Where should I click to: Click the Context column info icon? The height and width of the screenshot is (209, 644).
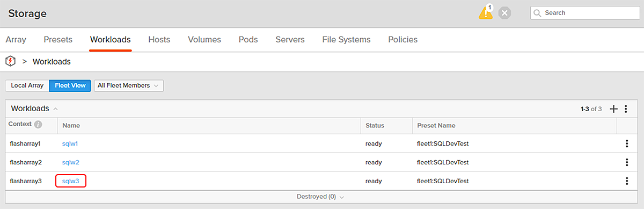(x=38, y=125)
